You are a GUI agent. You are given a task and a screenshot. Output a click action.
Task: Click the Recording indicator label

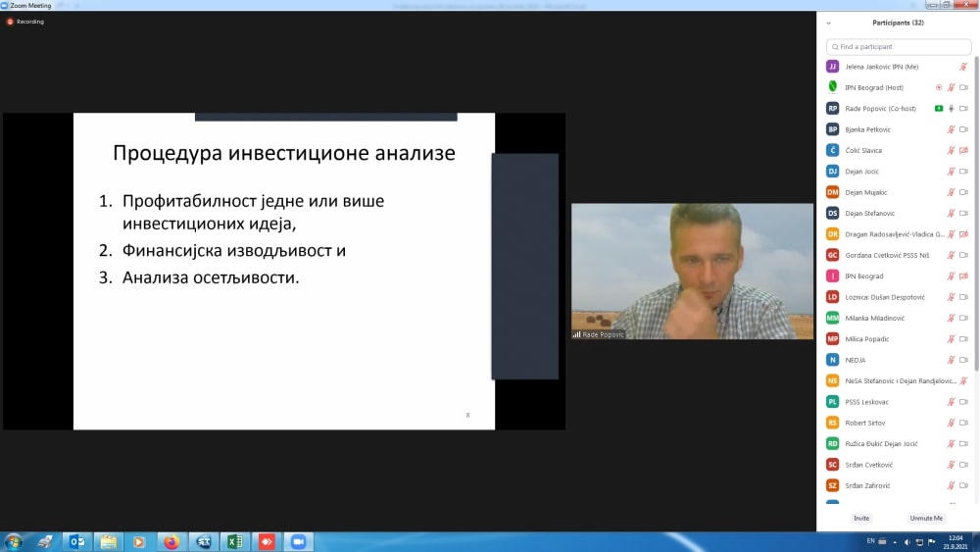pos(30,22)
